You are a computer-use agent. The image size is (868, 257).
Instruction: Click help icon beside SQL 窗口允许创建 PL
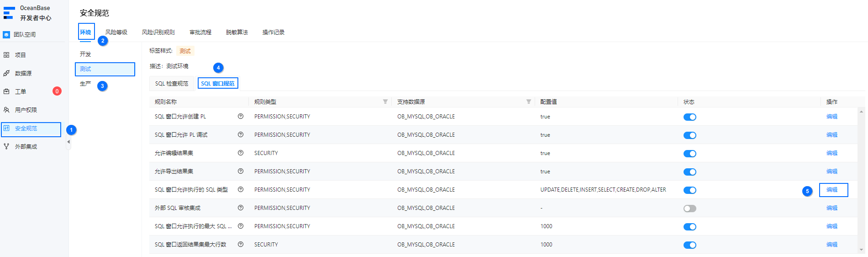[241, 116]
